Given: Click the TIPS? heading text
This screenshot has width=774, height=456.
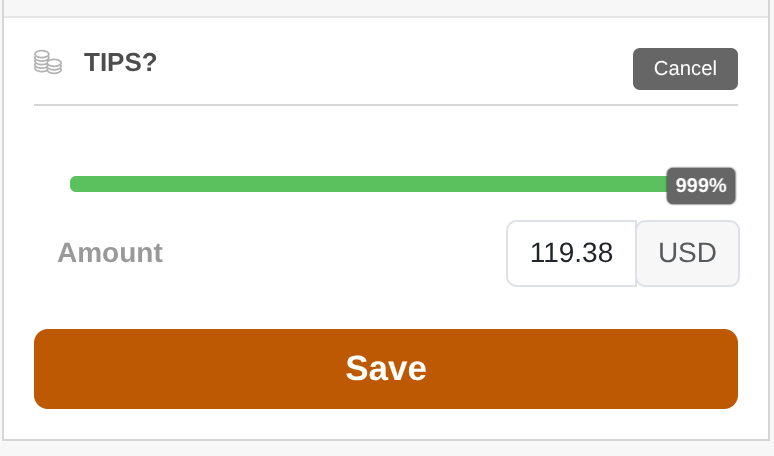Looking at the screenshot, I should 120,62.
